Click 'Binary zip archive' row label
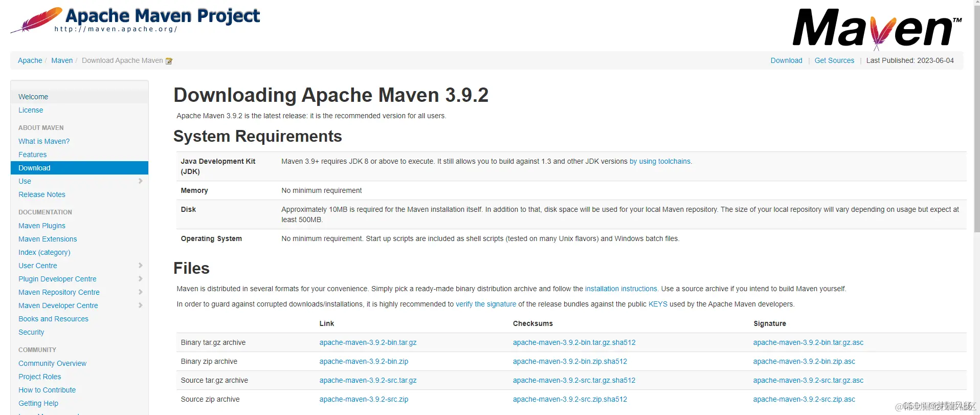 click(209, 361)
